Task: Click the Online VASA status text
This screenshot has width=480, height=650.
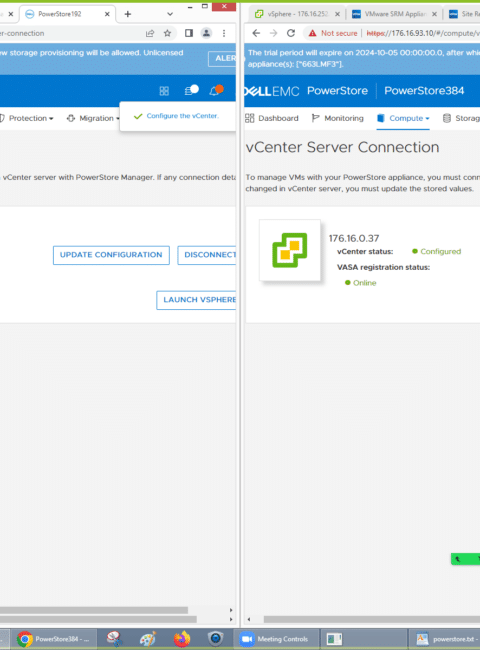Action: [x=364, y=283]
